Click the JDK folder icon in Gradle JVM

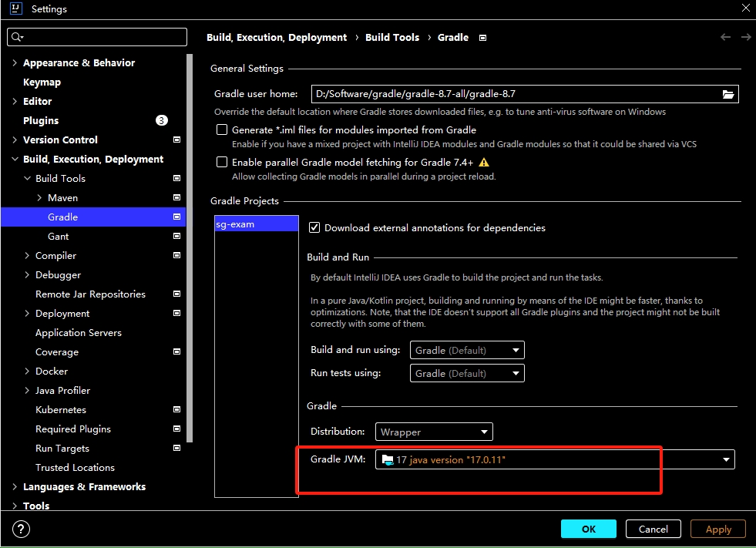pos(387,459)
